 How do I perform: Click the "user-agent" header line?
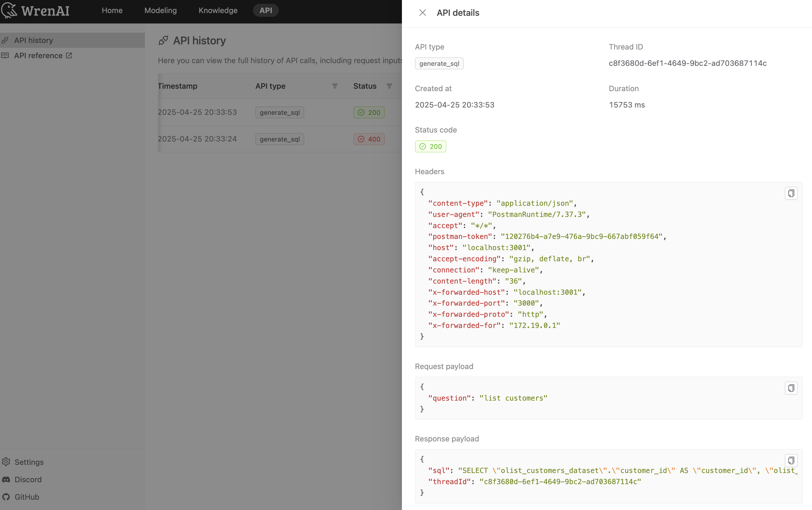509,214
